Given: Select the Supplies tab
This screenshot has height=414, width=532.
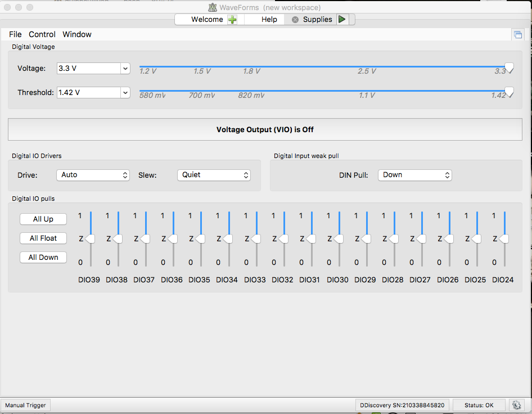Looking at the screenshot, I should click(x=318, y=19).
